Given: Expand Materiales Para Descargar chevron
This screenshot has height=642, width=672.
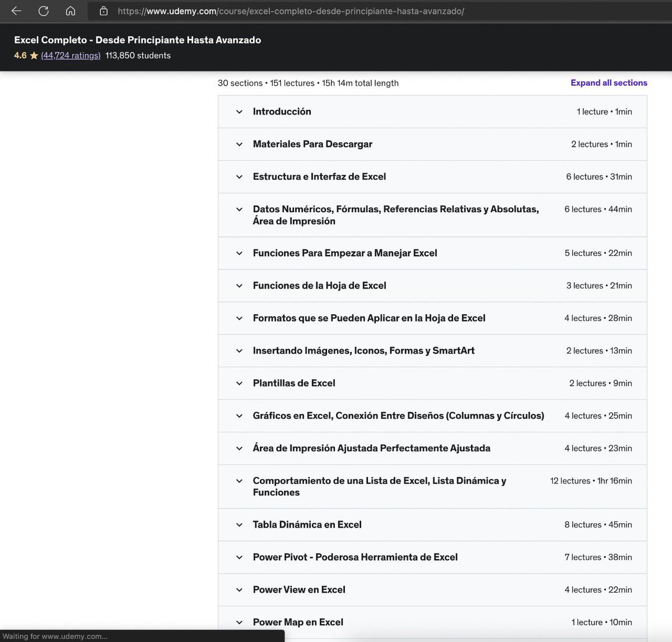Looking at the screenshot, I should click(x=239, y=145).
